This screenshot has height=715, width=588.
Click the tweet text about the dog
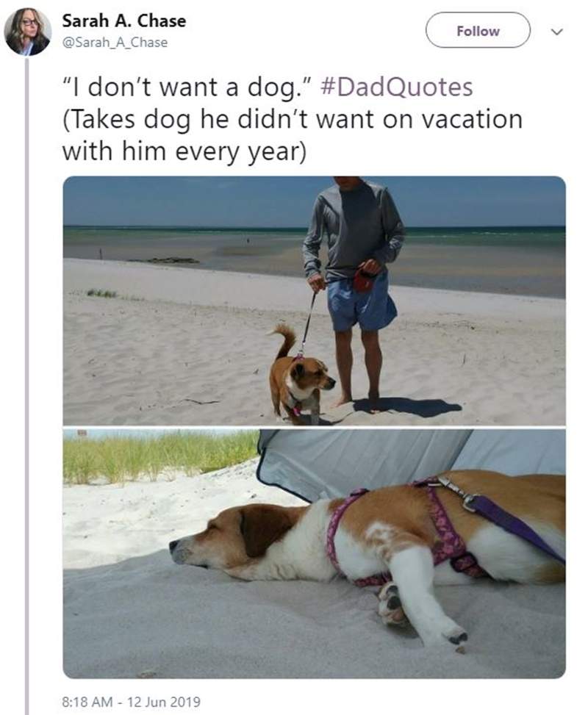pyautogui.click(x=292, y=120)
